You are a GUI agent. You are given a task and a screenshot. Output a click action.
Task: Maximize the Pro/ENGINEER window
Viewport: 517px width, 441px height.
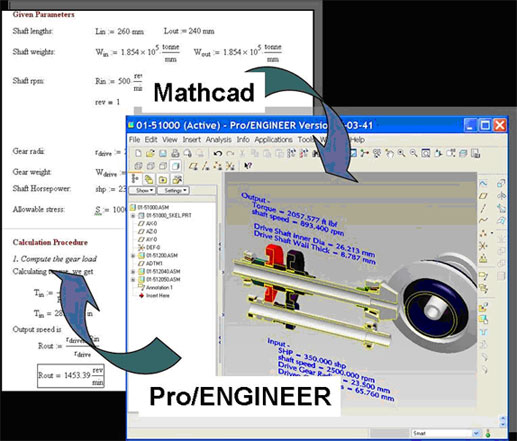point(485,125)
